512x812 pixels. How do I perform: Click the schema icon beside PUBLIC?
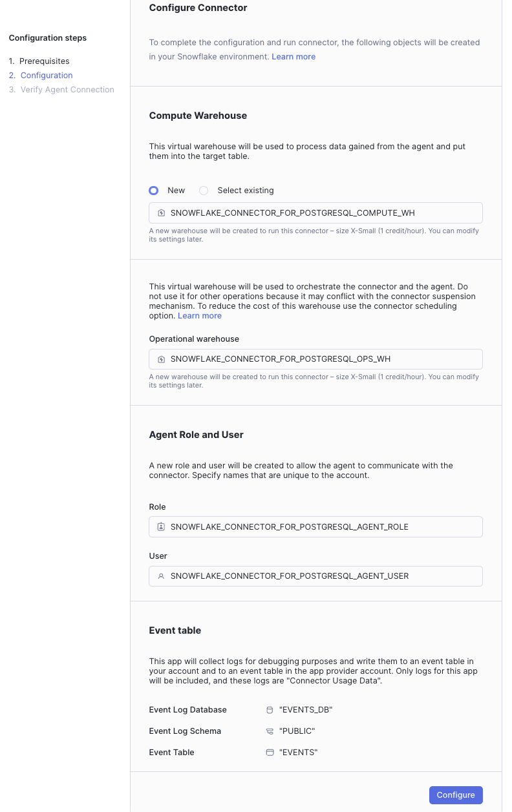tap(270, 731)
